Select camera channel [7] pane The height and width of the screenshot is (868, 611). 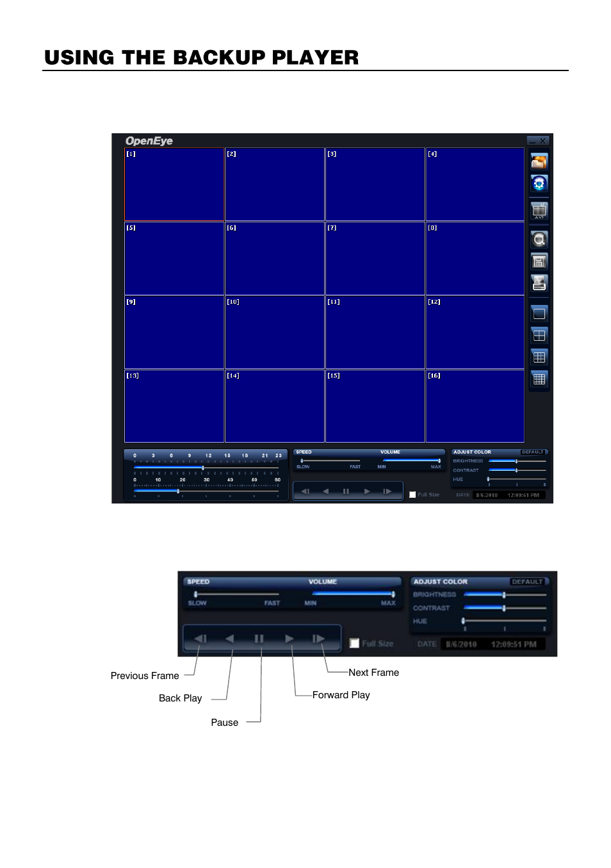point(375,259)
